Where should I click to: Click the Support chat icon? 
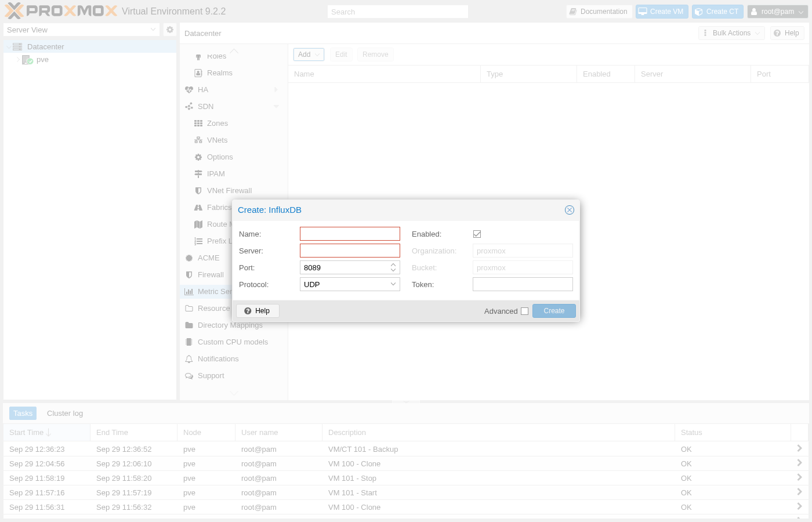189,376
